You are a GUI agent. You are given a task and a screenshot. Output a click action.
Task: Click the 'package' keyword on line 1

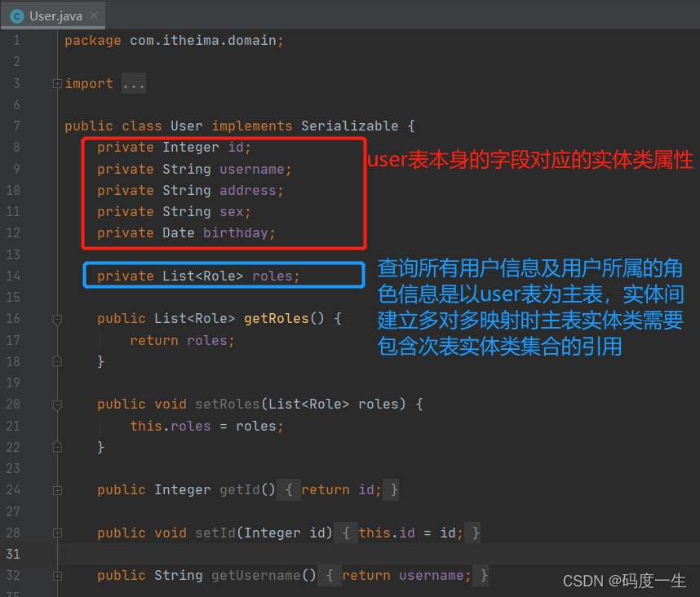[x=93, y=41]
